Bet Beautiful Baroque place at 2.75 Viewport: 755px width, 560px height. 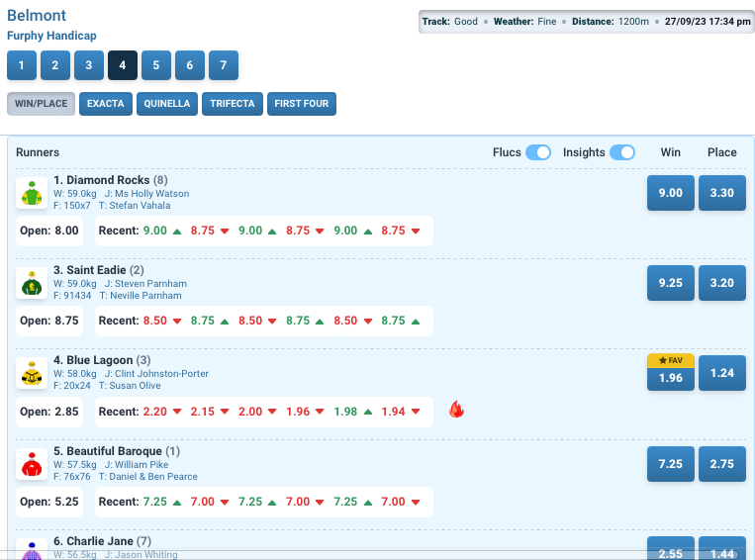point(721,464)
